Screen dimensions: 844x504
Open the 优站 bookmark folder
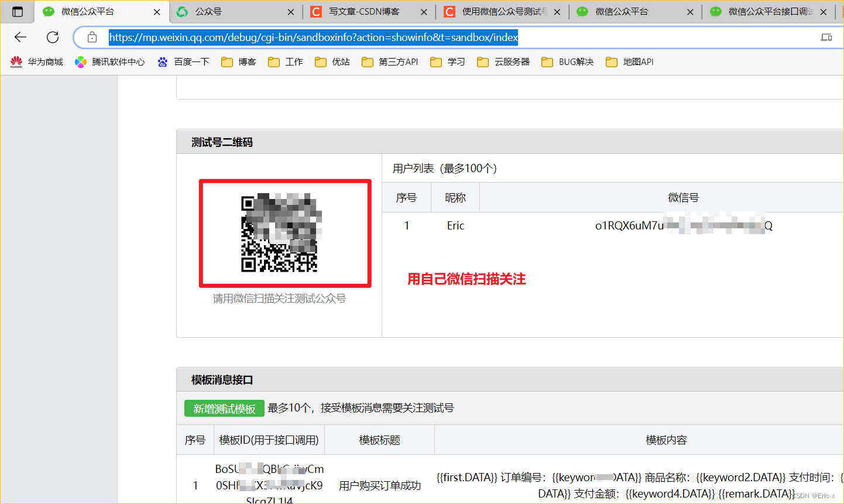(332, 62)
